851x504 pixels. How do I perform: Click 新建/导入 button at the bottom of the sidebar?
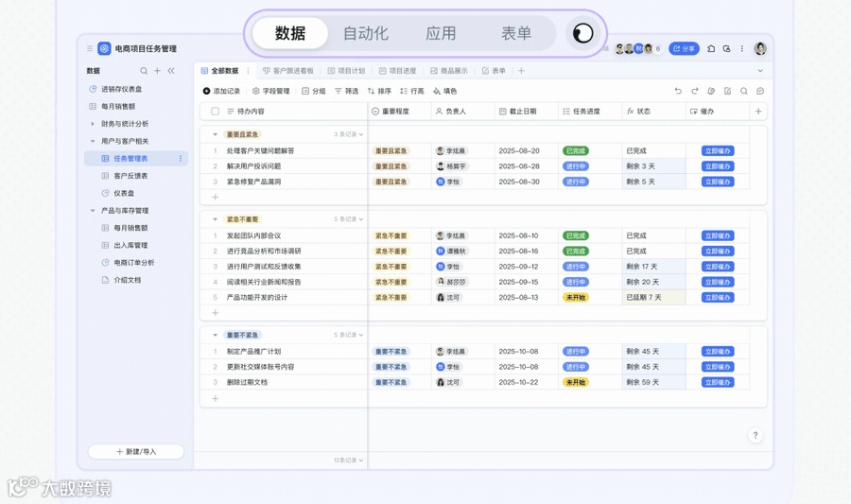[135, 451]
